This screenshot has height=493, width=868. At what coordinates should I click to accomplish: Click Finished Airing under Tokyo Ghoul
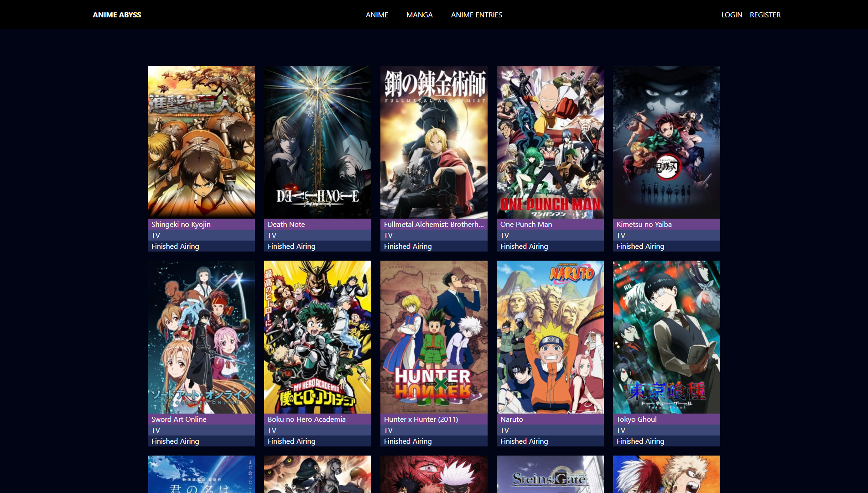(640, 441)
